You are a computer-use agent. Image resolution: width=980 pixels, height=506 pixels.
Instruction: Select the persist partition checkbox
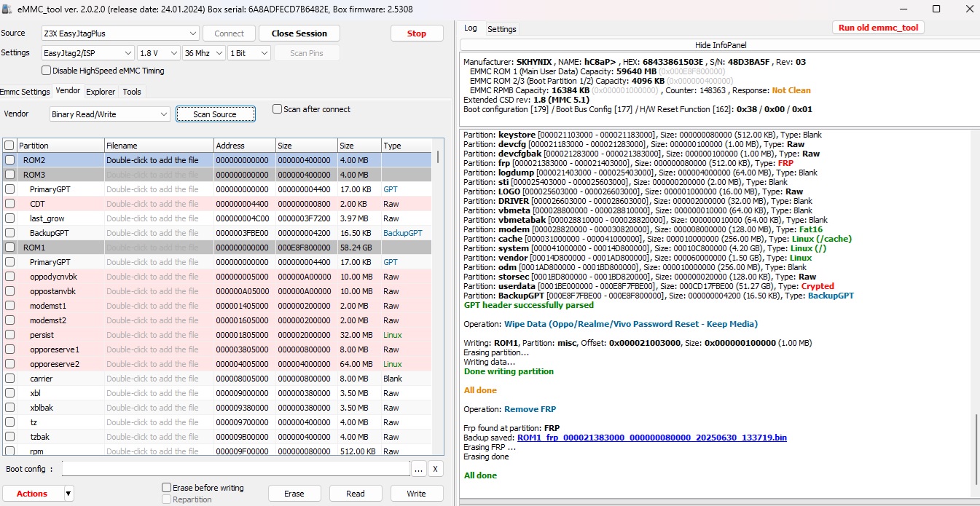coord(10,335)
